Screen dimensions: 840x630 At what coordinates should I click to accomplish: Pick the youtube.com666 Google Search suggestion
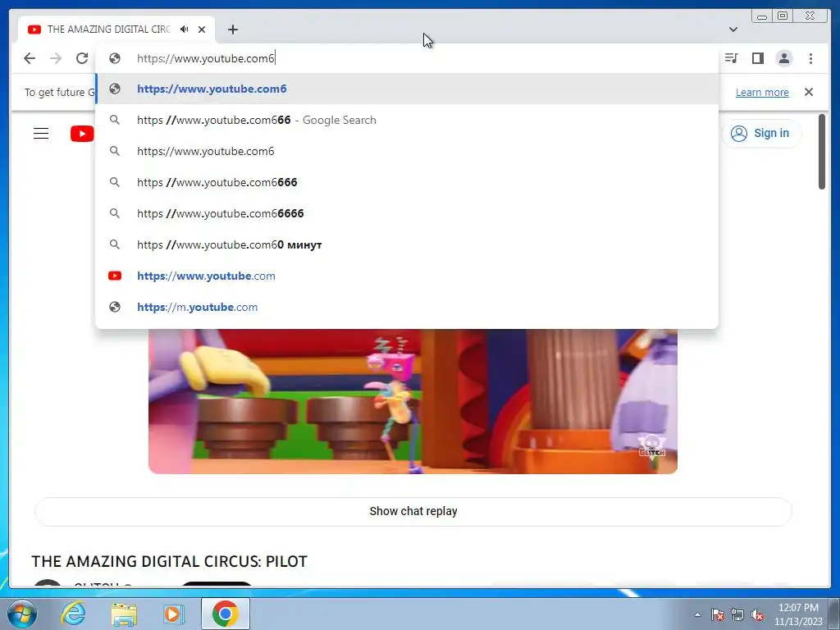coord(407,120)
